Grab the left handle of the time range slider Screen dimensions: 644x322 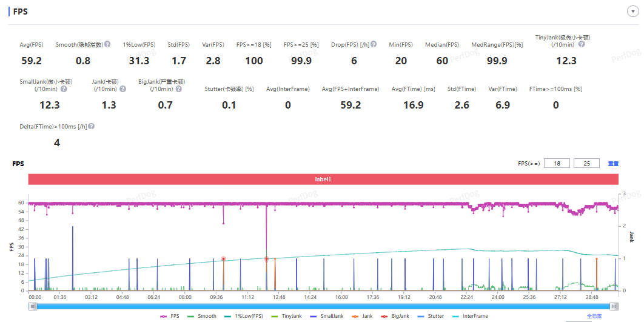click(x=33, y=306)
